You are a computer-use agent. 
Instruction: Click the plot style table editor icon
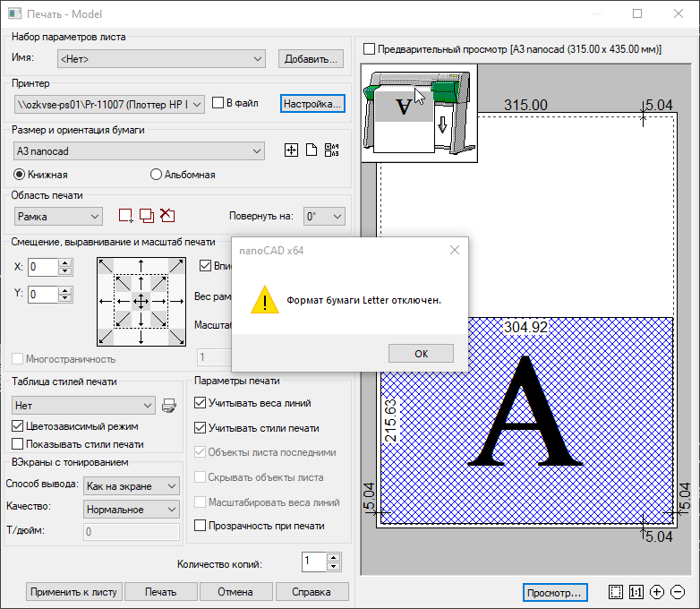(x=168, y=407)
